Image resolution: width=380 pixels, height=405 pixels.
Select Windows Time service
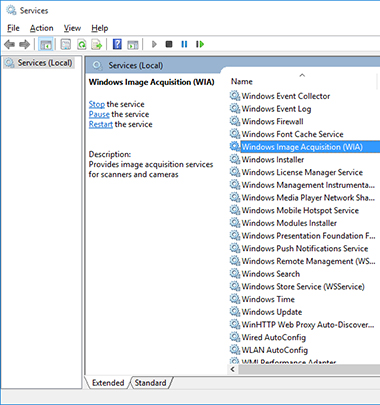[268, 299]
